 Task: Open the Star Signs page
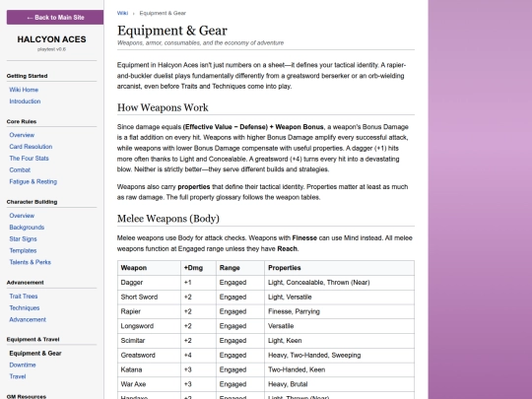pyautogui.click(x=23, y=238)
